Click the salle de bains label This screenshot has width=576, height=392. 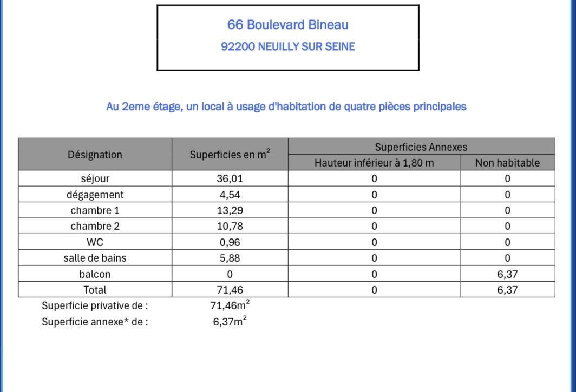click(x=95, y=258)
